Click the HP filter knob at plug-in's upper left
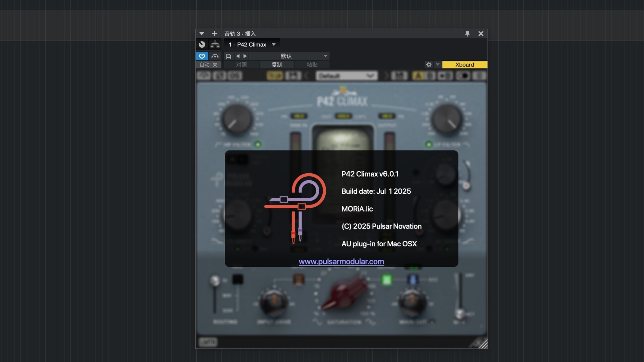 (237, 119)
